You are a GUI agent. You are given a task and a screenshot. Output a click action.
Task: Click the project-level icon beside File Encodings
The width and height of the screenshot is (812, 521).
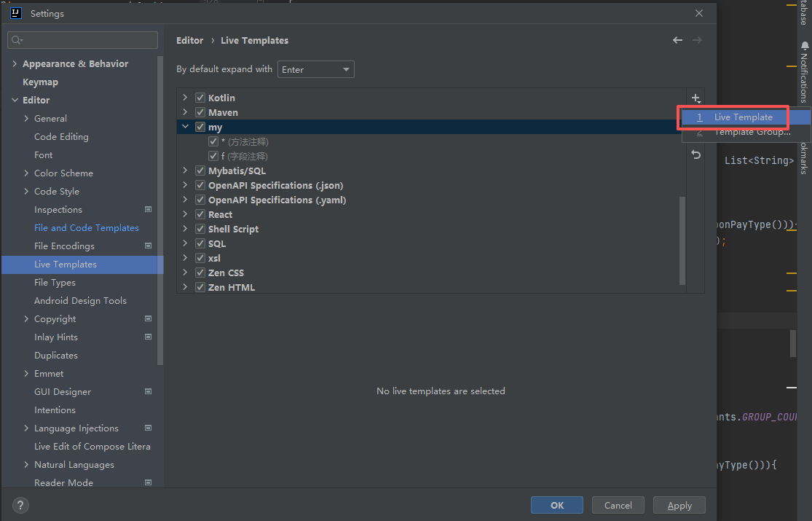tap(148, 246)
